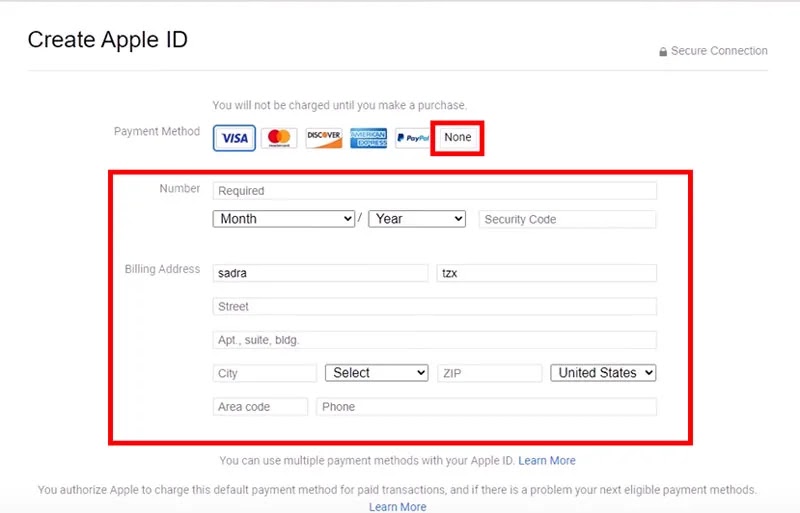Select Visa as payment method
Viewport: 800px width, 513px height.
(234, 138)
